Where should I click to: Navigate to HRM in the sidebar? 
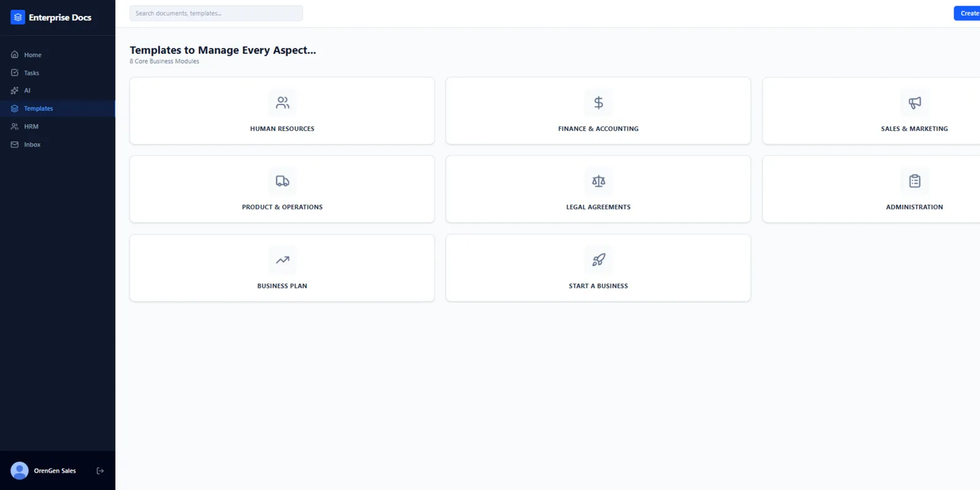click(58, 126)
